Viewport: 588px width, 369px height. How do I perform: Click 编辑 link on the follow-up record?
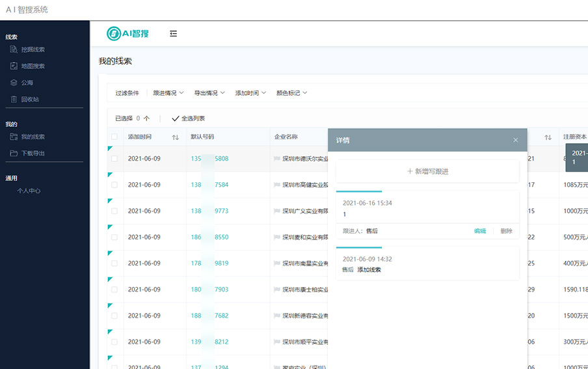(479, 231)
